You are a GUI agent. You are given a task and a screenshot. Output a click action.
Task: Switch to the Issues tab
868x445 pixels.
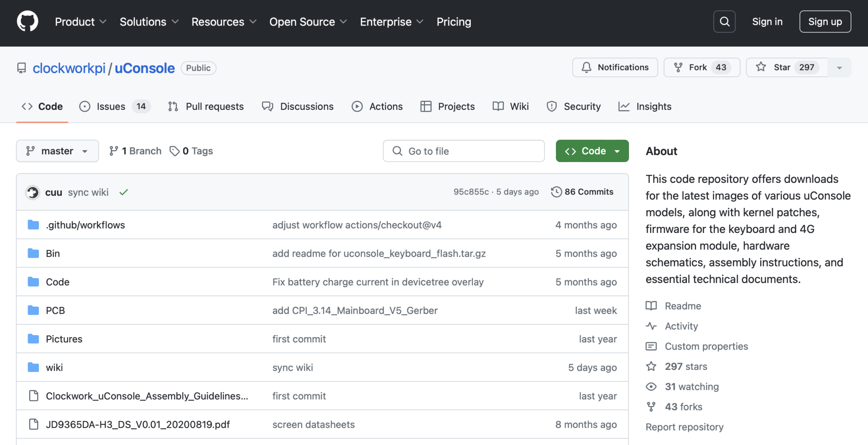coord(111,106)
